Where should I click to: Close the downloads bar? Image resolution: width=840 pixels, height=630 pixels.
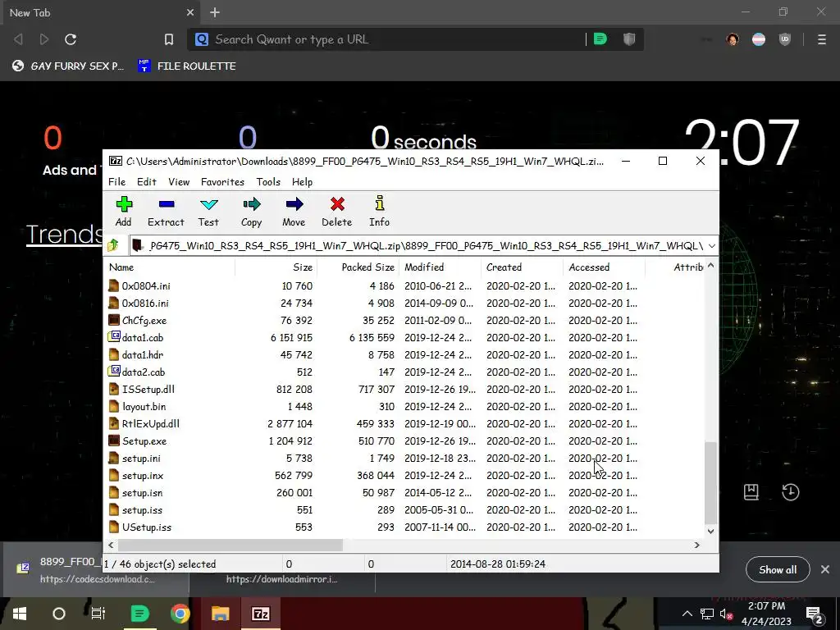pos(825,569)
